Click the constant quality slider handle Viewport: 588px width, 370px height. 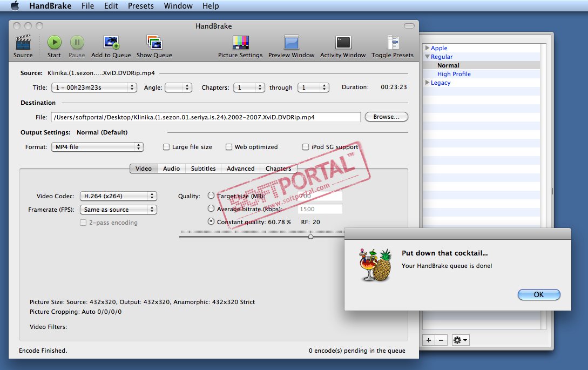click(x=310, y=237)
